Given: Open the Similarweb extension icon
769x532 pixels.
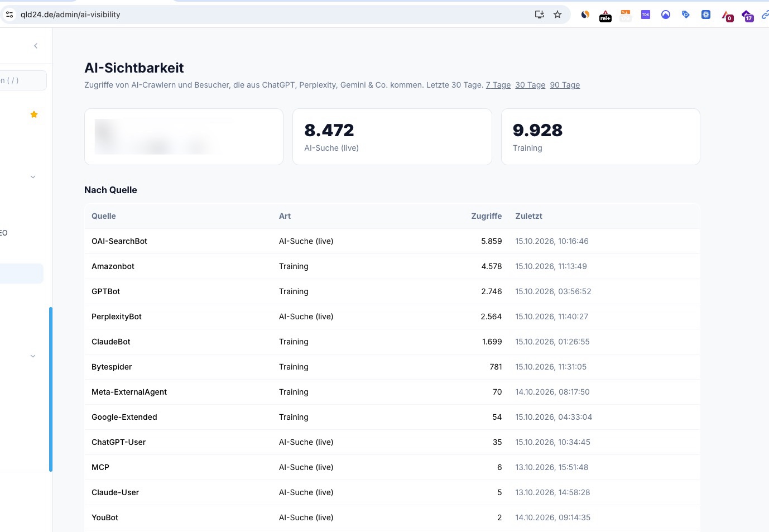Looking at the screenshot, I should (585, 15).
